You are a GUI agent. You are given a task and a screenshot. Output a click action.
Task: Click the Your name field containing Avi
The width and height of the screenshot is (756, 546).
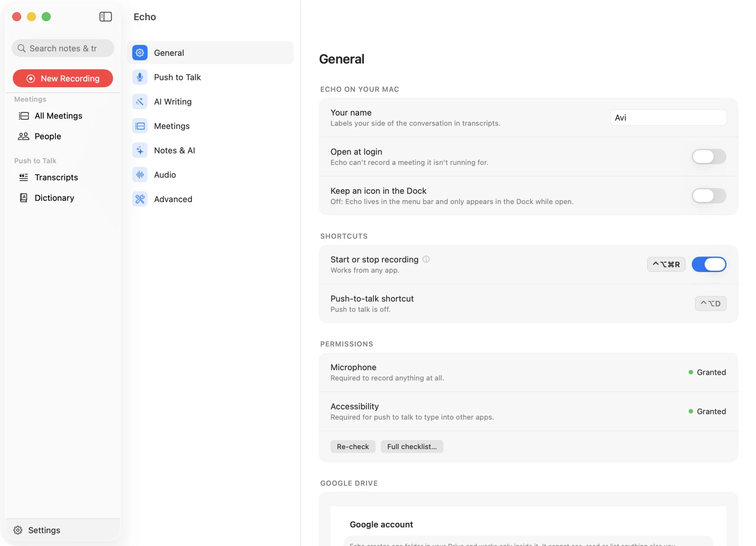(668, 118)
